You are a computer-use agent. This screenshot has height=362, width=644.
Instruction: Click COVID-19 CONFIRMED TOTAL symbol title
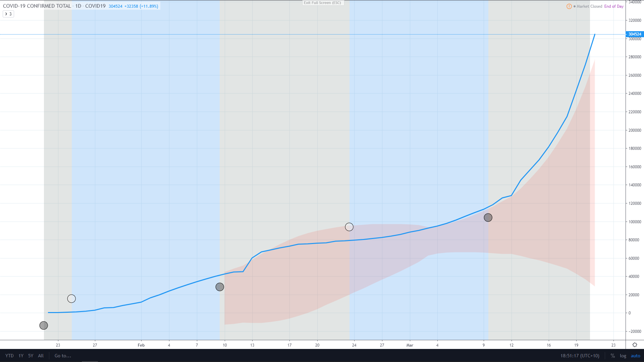[37, 6]
